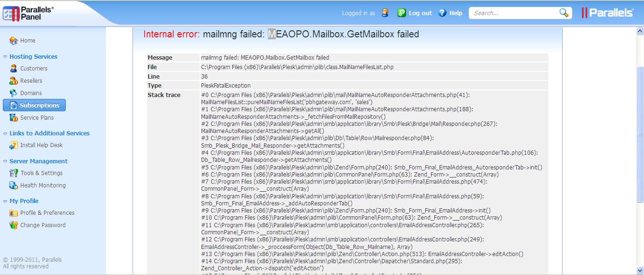Click the My Profile heading
644x275 pixels.
click(x=24, y=201)
